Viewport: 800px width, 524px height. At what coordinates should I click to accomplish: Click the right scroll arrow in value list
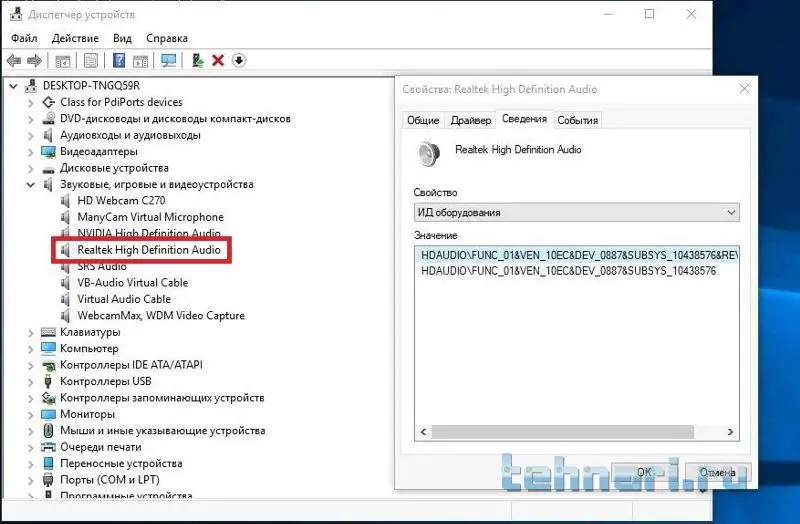tap(730, 432)
